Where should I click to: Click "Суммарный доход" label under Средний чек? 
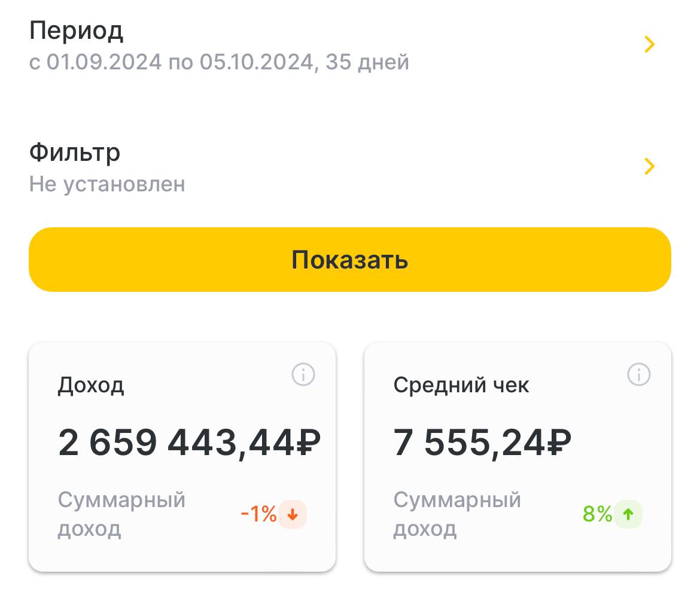(x=457, y=514)
